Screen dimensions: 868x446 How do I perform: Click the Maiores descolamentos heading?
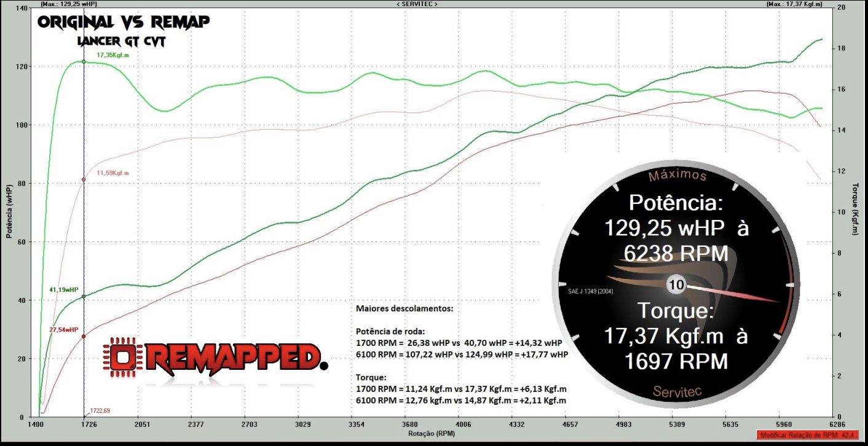tap(404, 308)
